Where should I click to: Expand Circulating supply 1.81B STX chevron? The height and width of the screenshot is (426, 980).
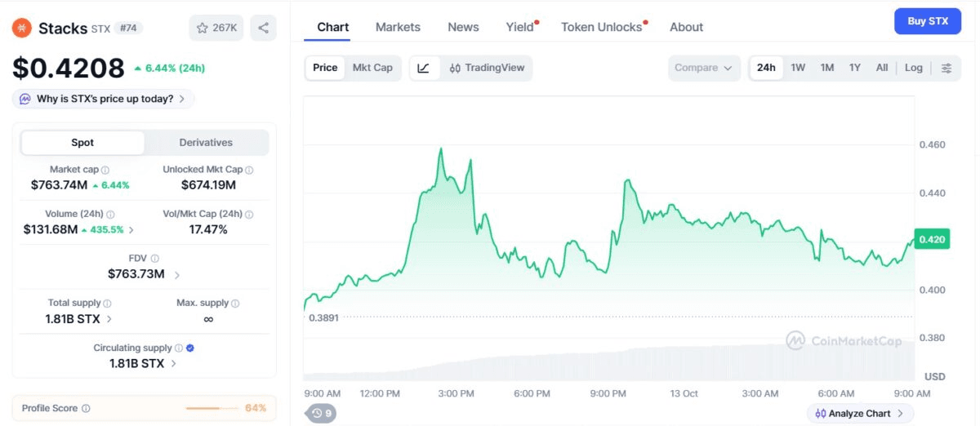[x=173, y=364]
